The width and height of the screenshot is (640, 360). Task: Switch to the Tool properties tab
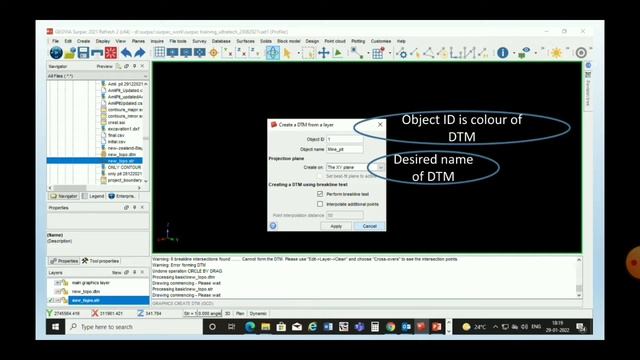(x=100, y=261)
